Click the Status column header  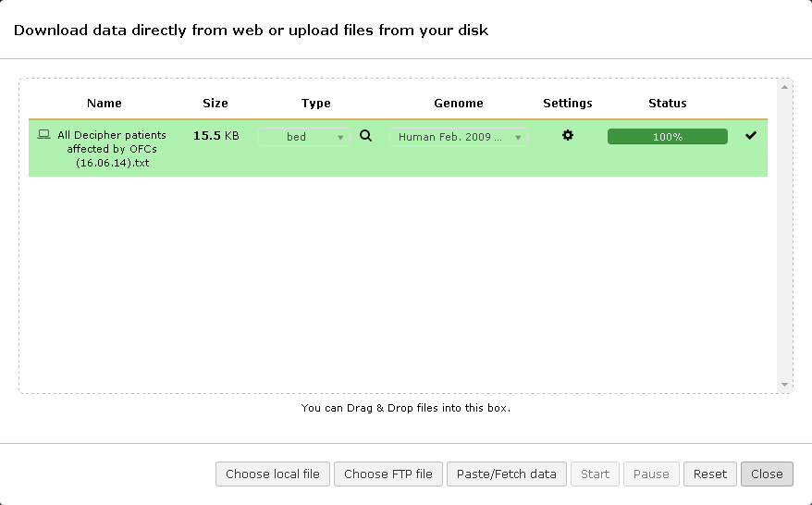(667, 103)
